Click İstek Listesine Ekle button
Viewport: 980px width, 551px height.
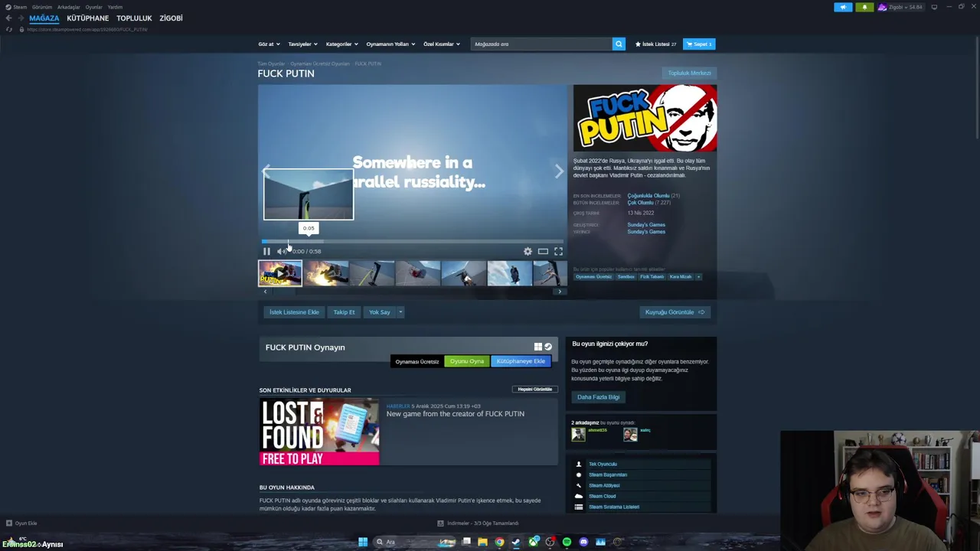[x=294, y=312]
